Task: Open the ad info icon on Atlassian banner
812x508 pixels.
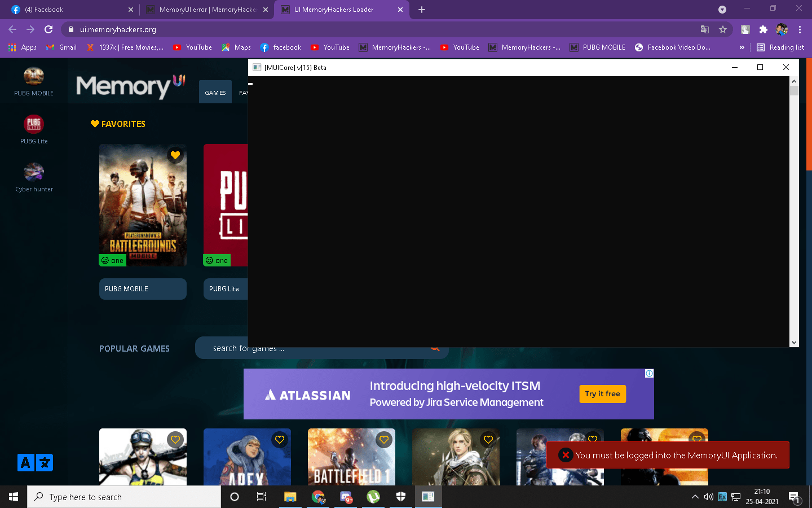Action: click(649, 374)
